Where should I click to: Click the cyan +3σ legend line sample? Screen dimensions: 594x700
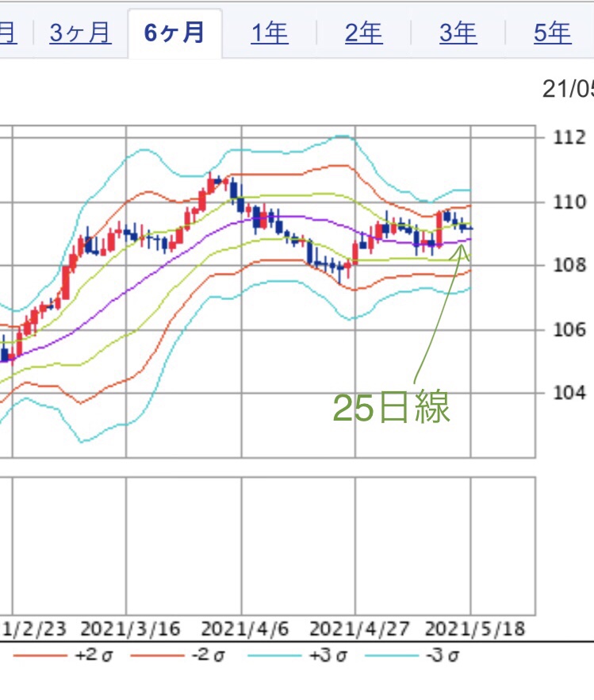[274, 656]
